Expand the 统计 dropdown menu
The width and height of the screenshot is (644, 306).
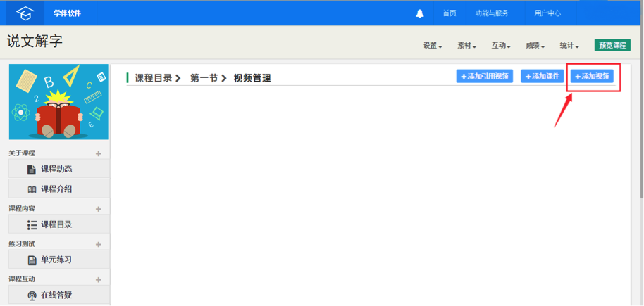pyautogui.click(x=569, y=46)
